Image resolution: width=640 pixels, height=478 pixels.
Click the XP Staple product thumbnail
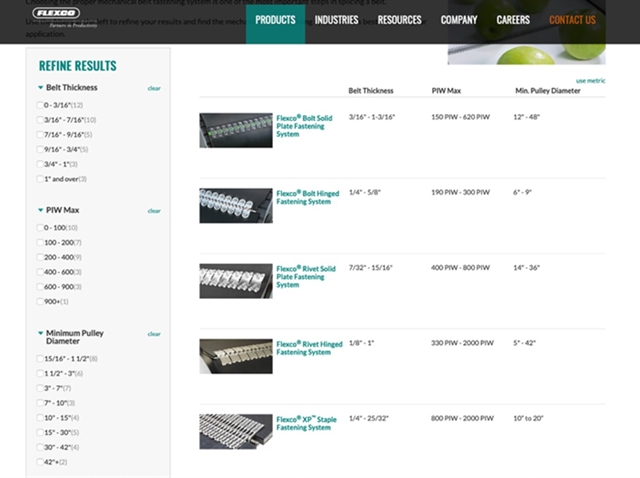pyautogui.click(x=236, y=431)
